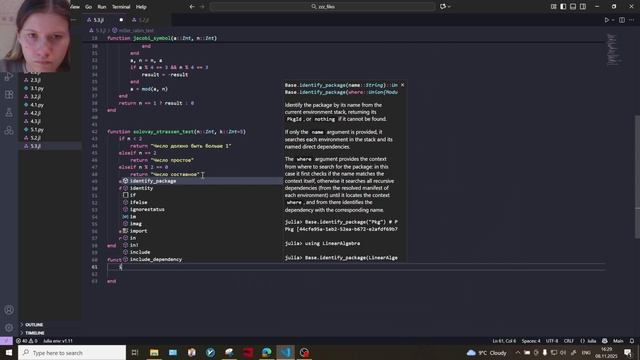The height and width of the screenshot is (360, 640).
Task: Open the Testing flask icon in activity bar
Action: point(9,113)
